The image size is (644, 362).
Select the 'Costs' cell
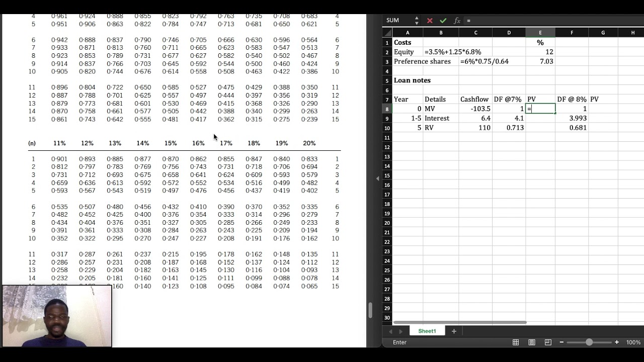(408, 43)
